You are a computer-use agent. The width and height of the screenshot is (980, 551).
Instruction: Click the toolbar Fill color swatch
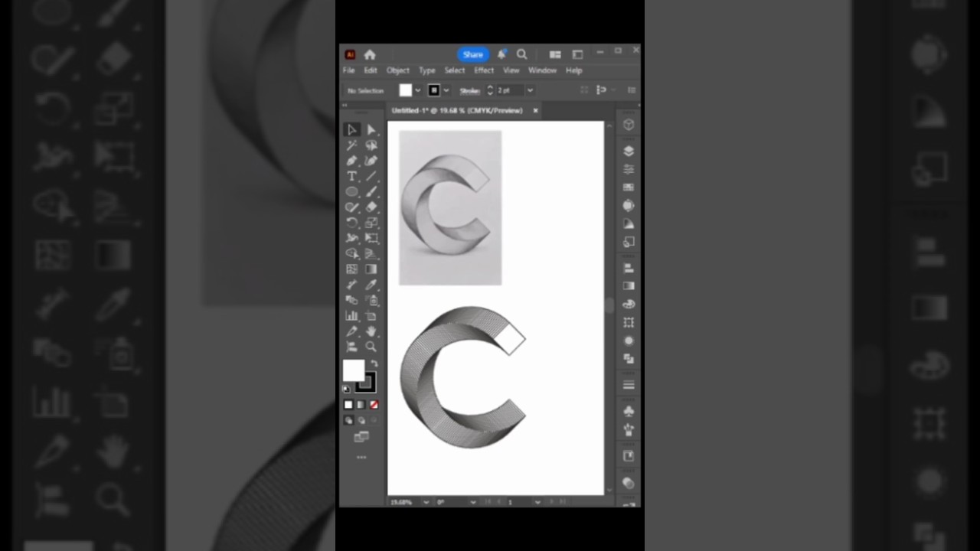tap(353, 370)
